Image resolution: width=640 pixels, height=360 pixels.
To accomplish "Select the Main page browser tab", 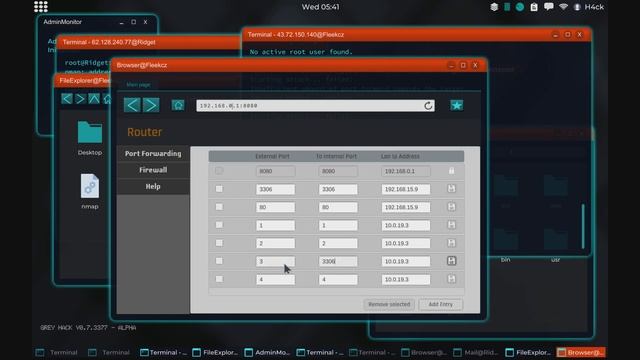I will [138, 84].
